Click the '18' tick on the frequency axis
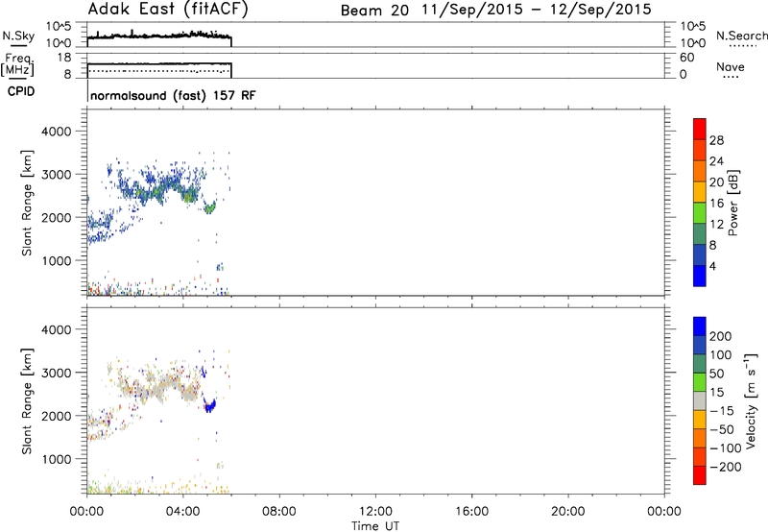768x532 pixels. (x=63, y=58)
